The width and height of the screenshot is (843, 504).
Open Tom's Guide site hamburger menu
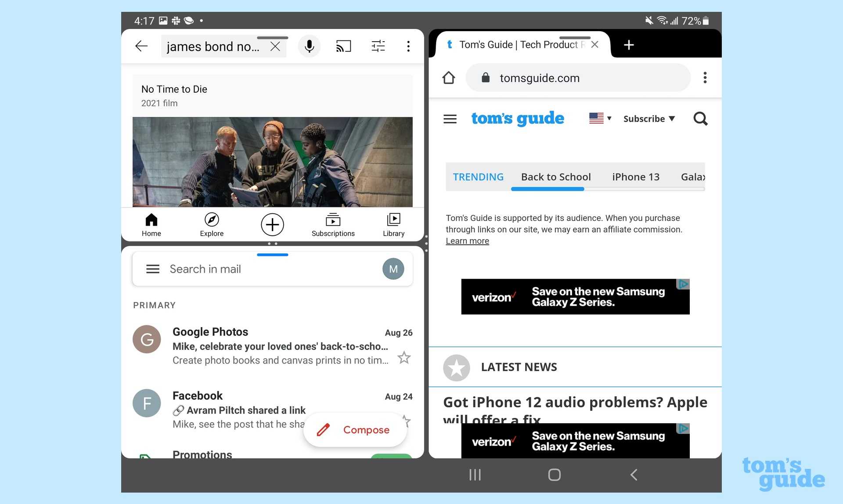450,119
